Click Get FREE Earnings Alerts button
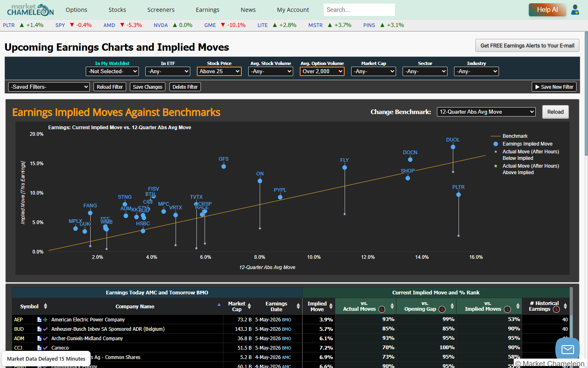 tap(527, 45)
